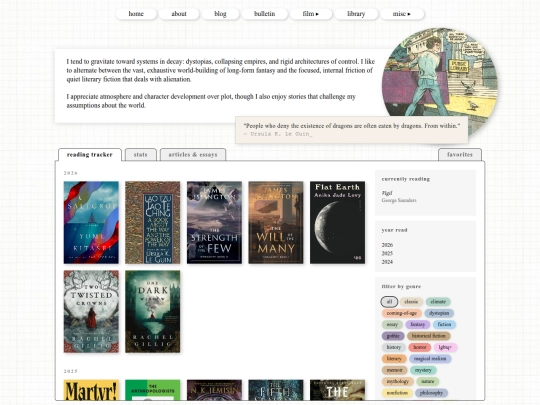Filter books by gothic genre
Screen dimensions: 540x405
click(393, 336)
